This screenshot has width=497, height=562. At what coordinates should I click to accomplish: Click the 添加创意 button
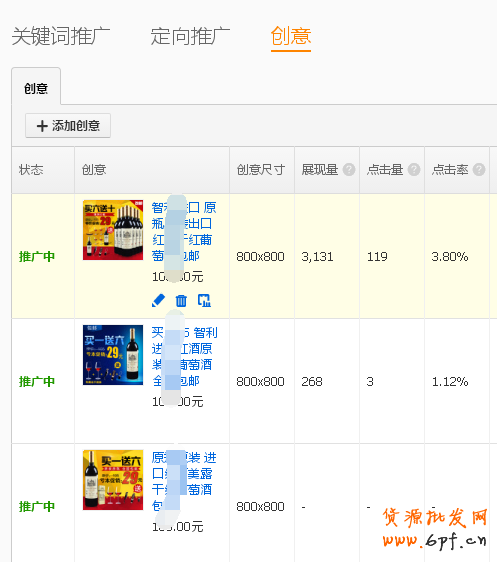click(x=68, y=126)
